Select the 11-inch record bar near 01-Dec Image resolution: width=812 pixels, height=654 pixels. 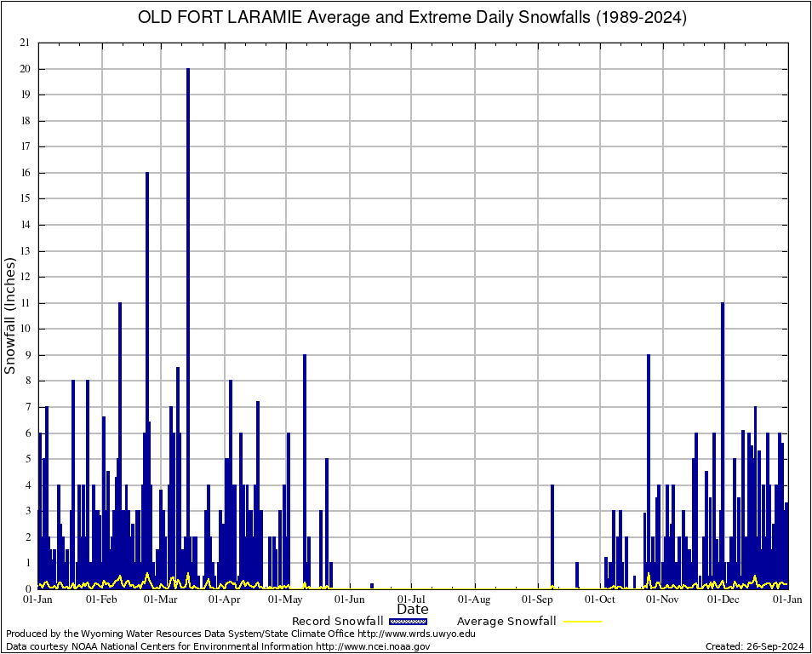(723, 443)
